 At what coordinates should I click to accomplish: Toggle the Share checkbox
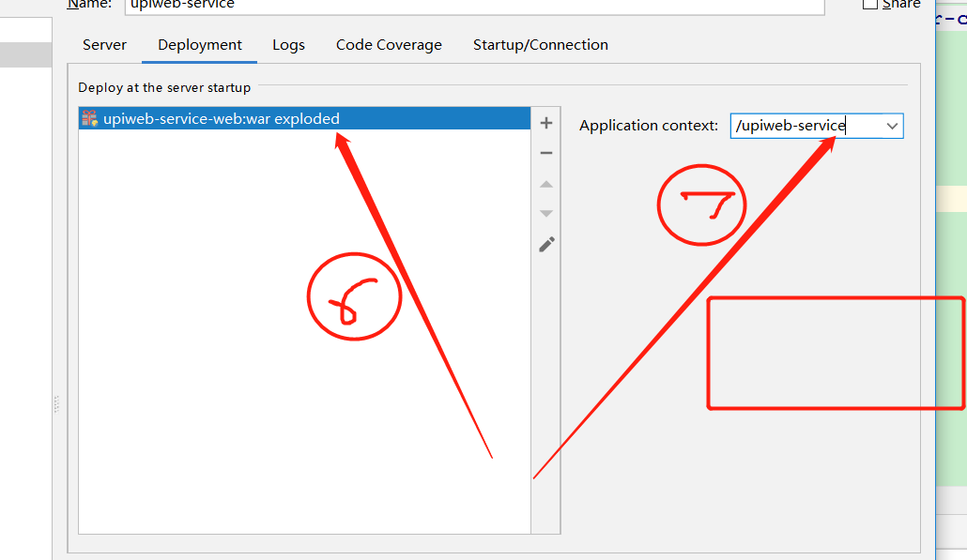point(869,3)
